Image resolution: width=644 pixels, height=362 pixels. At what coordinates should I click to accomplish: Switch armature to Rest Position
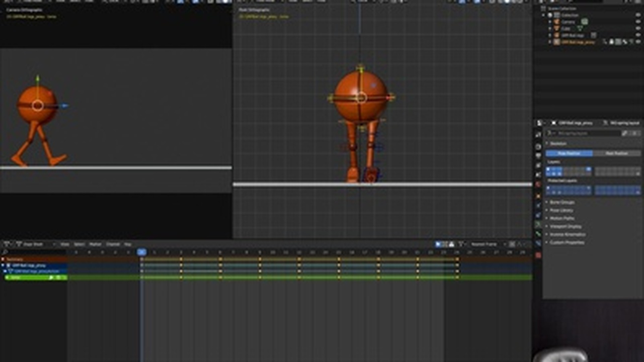click(x=616, y=153)
